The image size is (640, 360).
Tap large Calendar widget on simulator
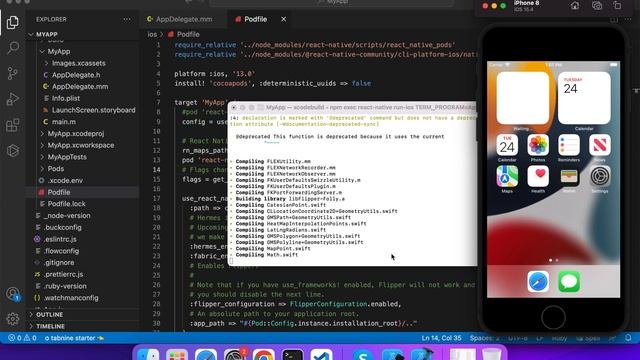pos(584,98)
